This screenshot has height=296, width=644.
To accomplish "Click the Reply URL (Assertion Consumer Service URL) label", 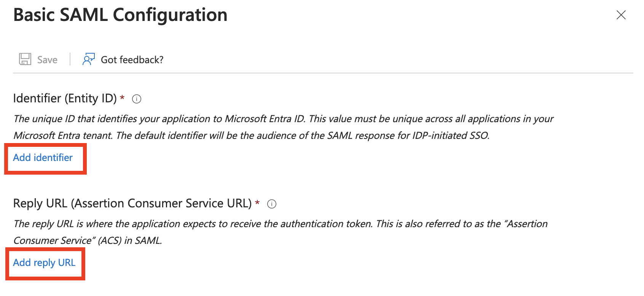I will tap(132, 203).
